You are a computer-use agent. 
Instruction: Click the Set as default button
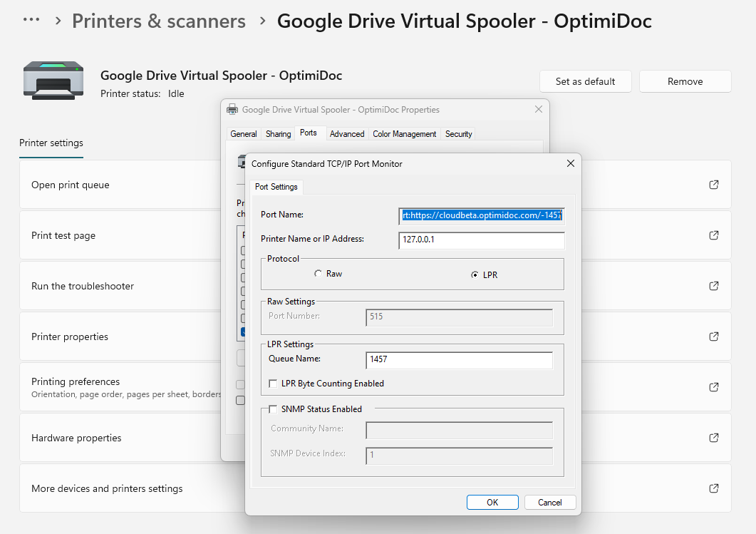(x=585, y=81)
